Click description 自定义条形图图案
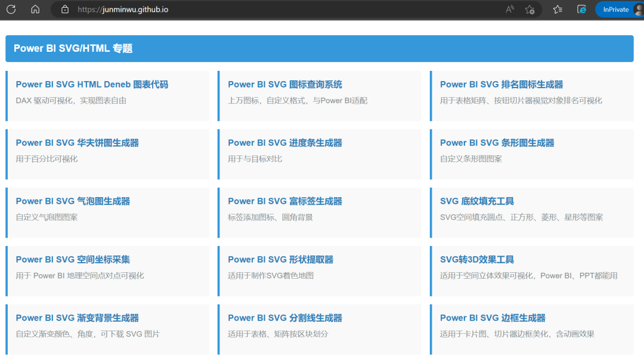 coord(471,159)
